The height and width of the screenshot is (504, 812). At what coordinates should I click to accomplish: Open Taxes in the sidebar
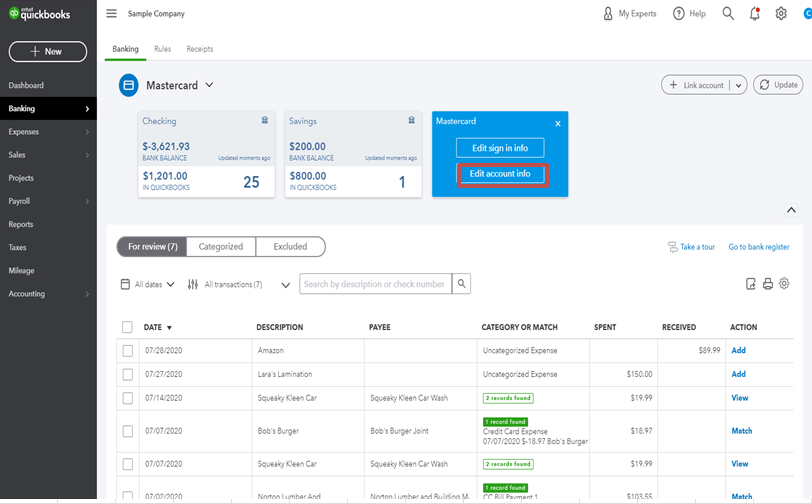pyautogui.click(x=17, y=248)
